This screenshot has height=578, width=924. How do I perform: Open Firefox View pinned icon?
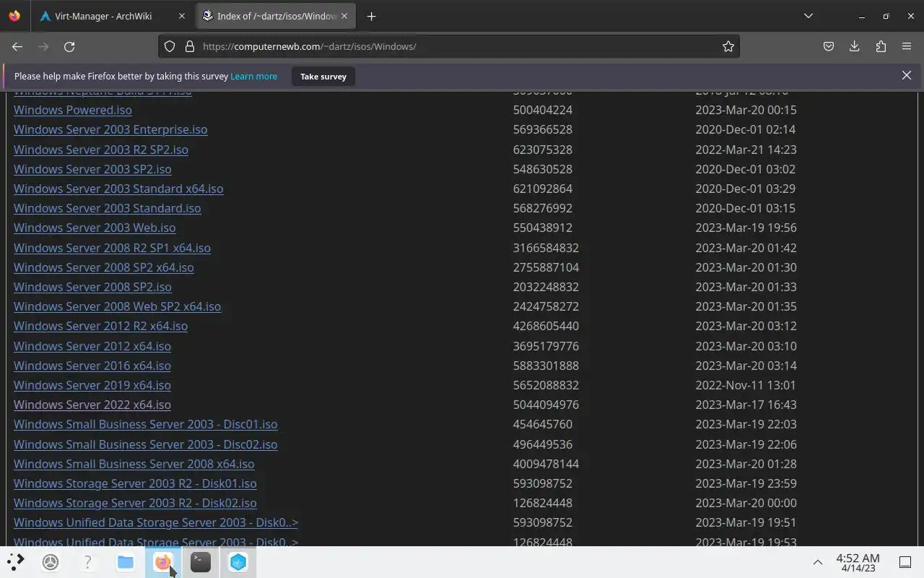point(14,16)
